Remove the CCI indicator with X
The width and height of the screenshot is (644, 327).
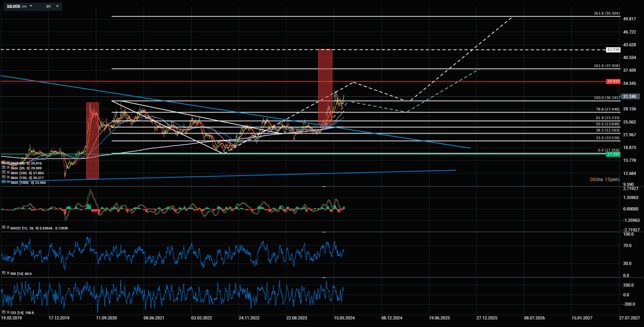(8, 312)
